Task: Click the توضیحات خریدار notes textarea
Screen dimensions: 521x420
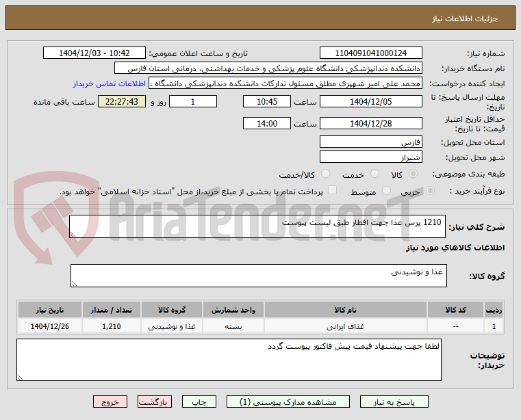Action: coord(229,360)
